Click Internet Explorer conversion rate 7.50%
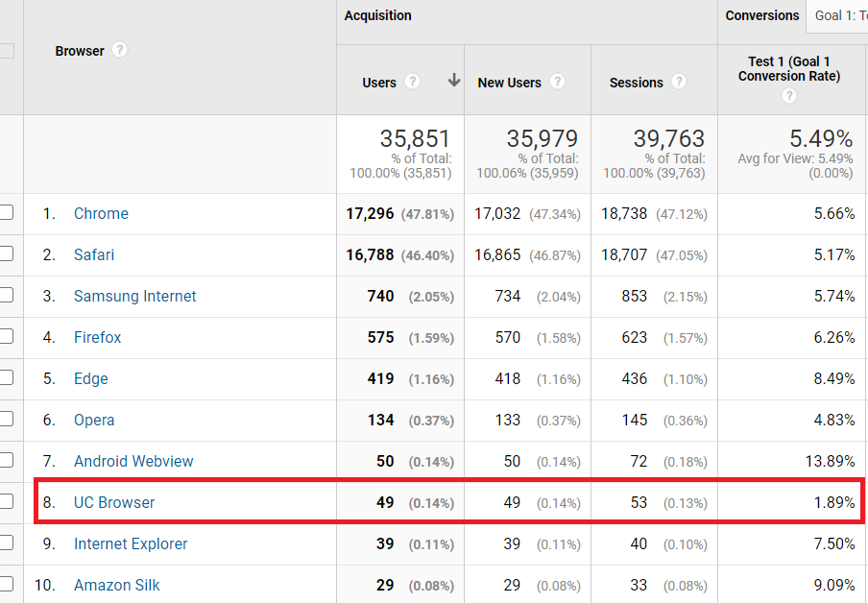868x603 pixels. pos(834,543)
